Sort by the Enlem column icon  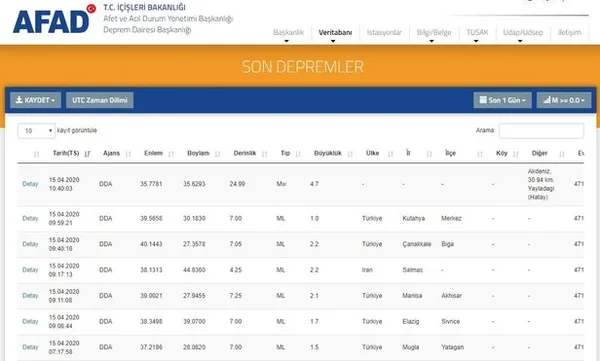coord(171,154)
